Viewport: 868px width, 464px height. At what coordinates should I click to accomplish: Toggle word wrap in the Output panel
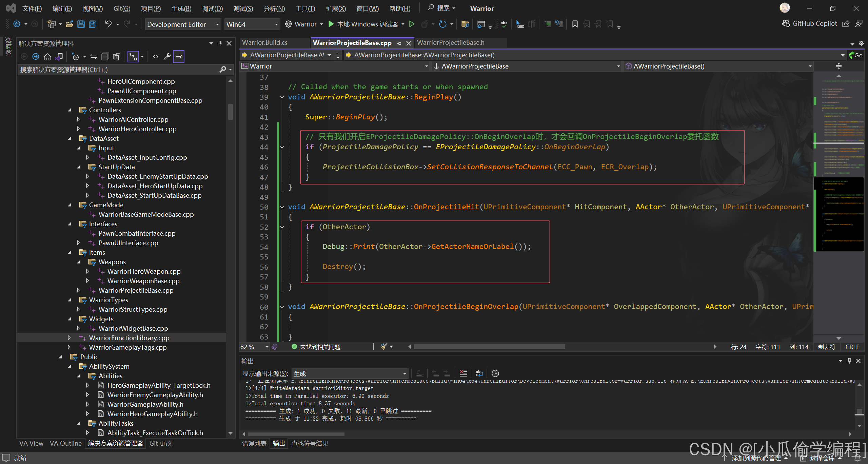click(x=479, y=373)
